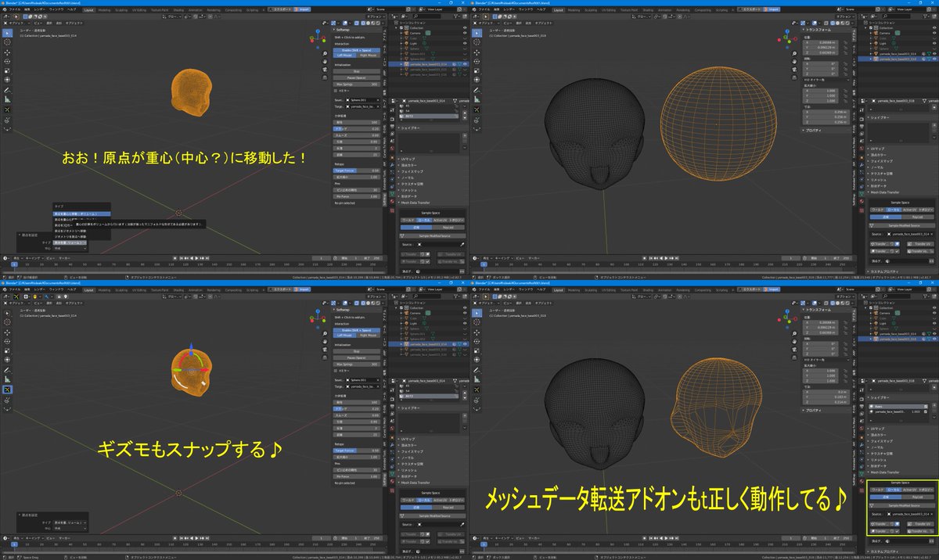Select the Move tool in top-left window
Screen dimensions: 939x560
click(x=7, y=52)
